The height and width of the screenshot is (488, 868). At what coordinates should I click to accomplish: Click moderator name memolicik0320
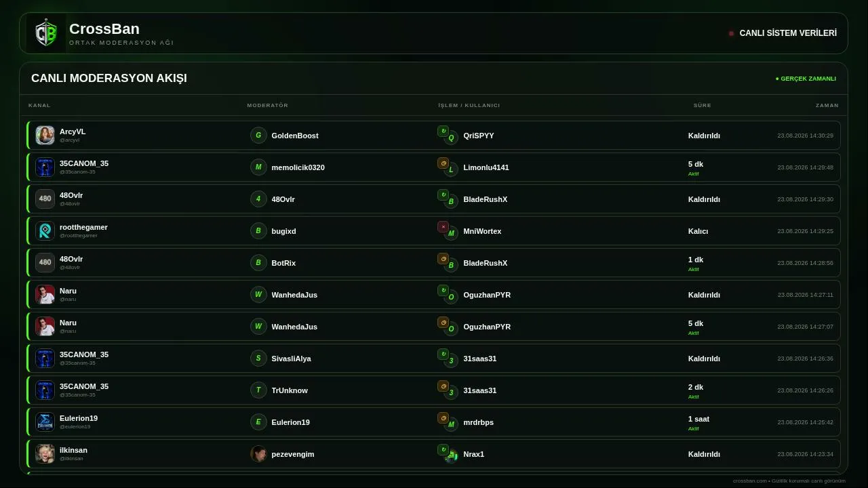[298, 167]
